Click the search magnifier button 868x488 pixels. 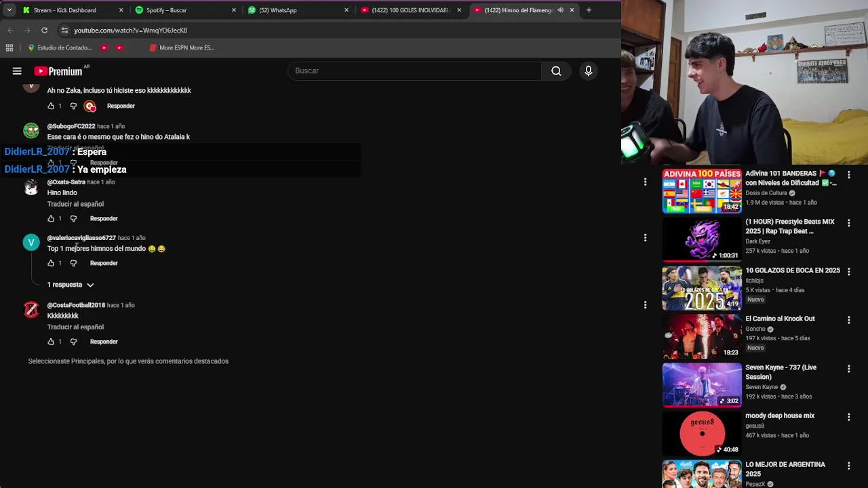(x=556, y=70)
